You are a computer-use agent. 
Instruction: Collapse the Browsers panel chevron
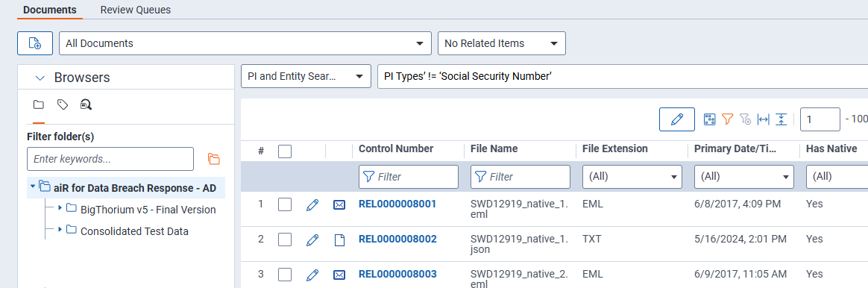[40, 78]
